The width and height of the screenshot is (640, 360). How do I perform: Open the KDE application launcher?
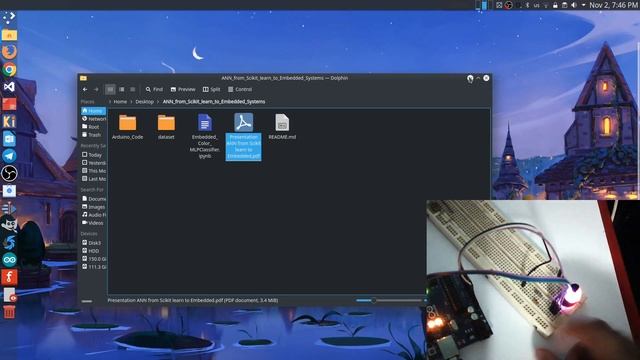[x=9, y=17]
